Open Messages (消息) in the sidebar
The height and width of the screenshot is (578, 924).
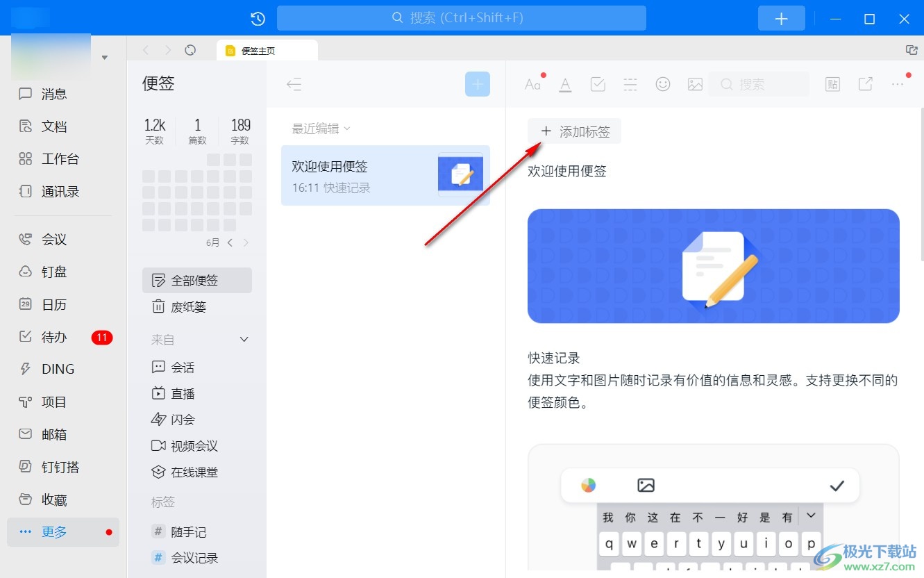coord(63,94)
